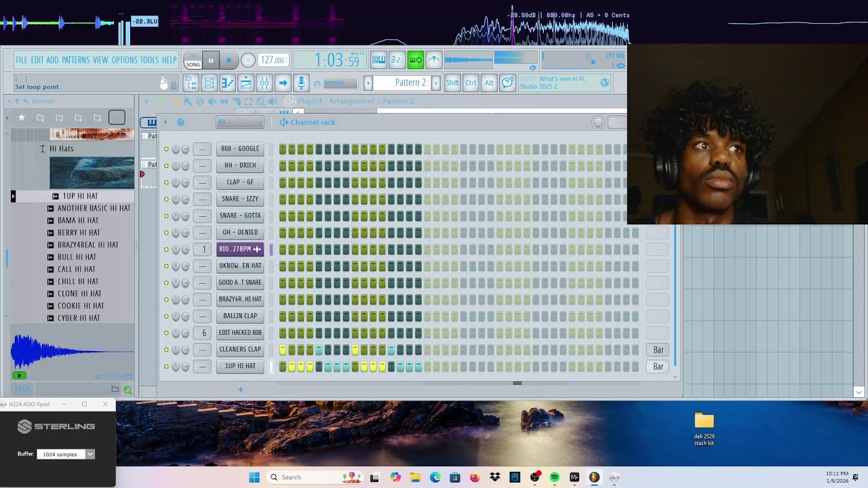Select the SNARE - GOTTA channel button
Viewport: 868px width, 488px height.
[x=240, y=216]
